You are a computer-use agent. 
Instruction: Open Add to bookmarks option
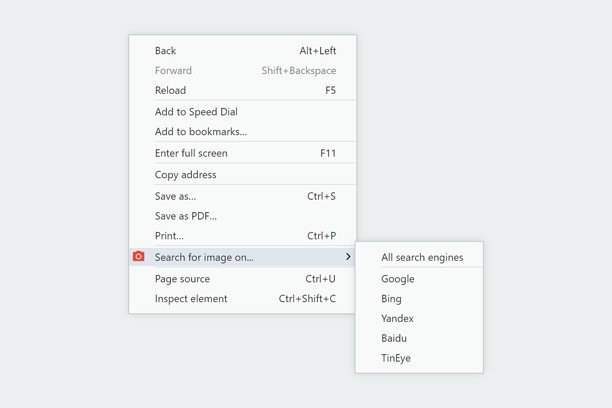201,132
